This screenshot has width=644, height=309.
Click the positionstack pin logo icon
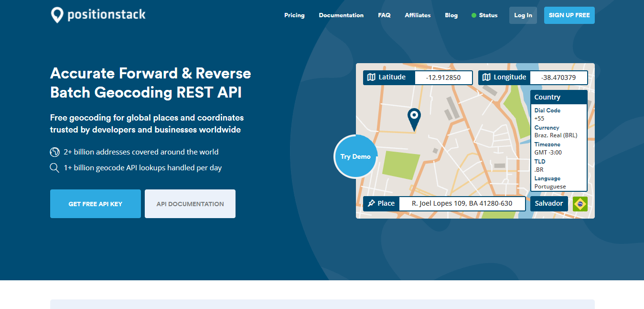pyautogui.click(x=57, y=15)
